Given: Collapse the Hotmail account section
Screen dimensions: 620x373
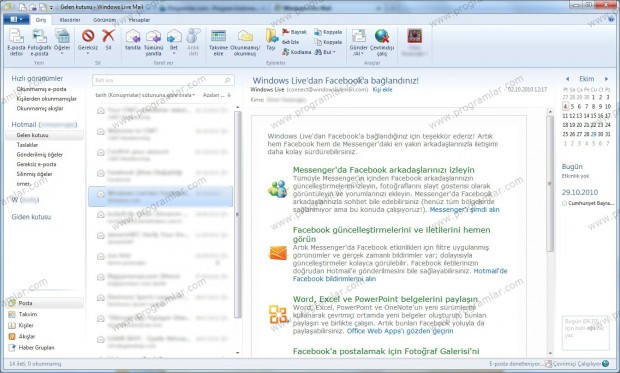Looking at the screenshot, I should [x=44, y=124].
